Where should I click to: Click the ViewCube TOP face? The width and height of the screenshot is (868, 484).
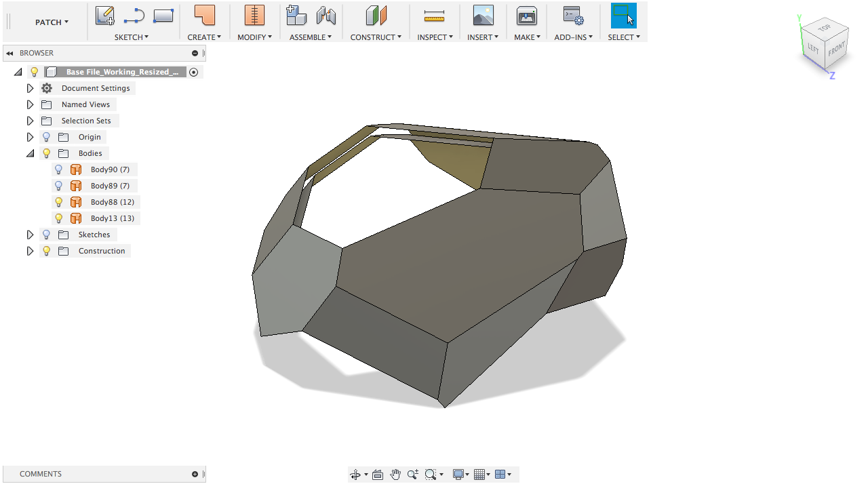824,28
